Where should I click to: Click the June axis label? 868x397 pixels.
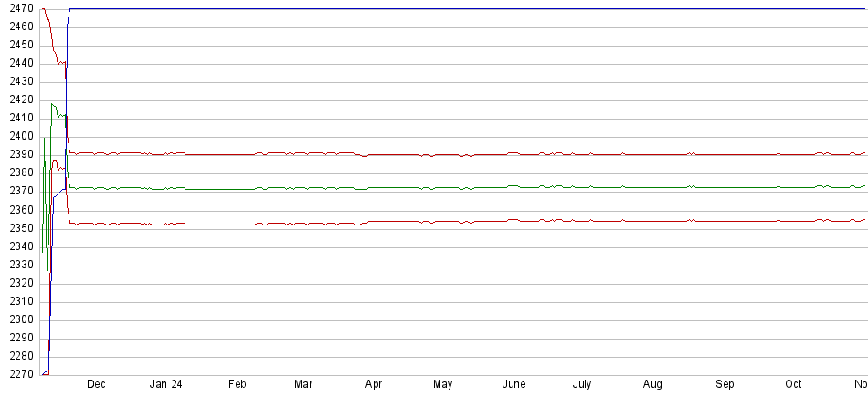click(513, 384)
